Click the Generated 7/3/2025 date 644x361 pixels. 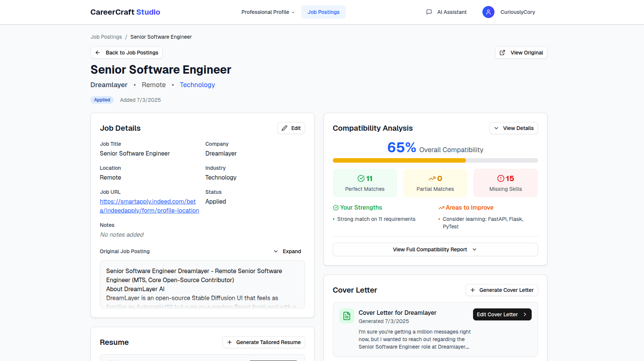pos(384,321)
